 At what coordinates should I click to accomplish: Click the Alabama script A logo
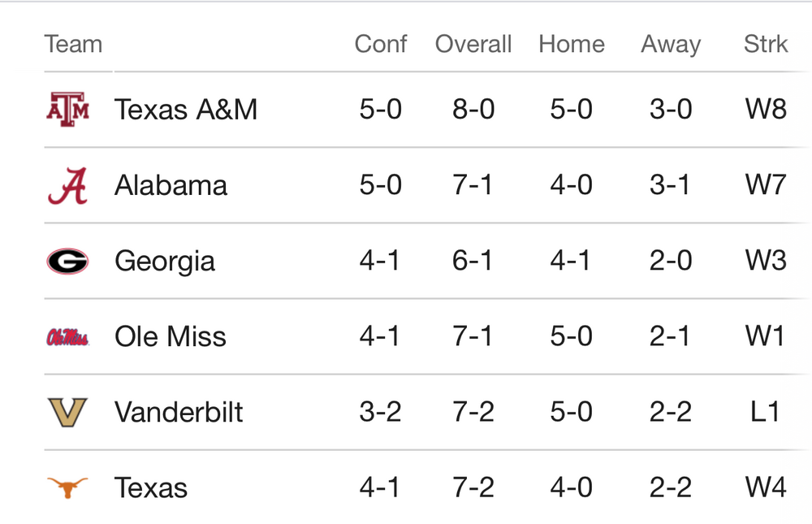(x=67, y=185)
